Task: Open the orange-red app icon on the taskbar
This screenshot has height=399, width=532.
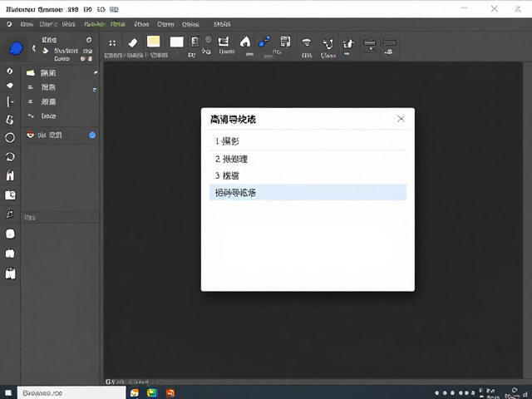Action: (x=170, y=393)
